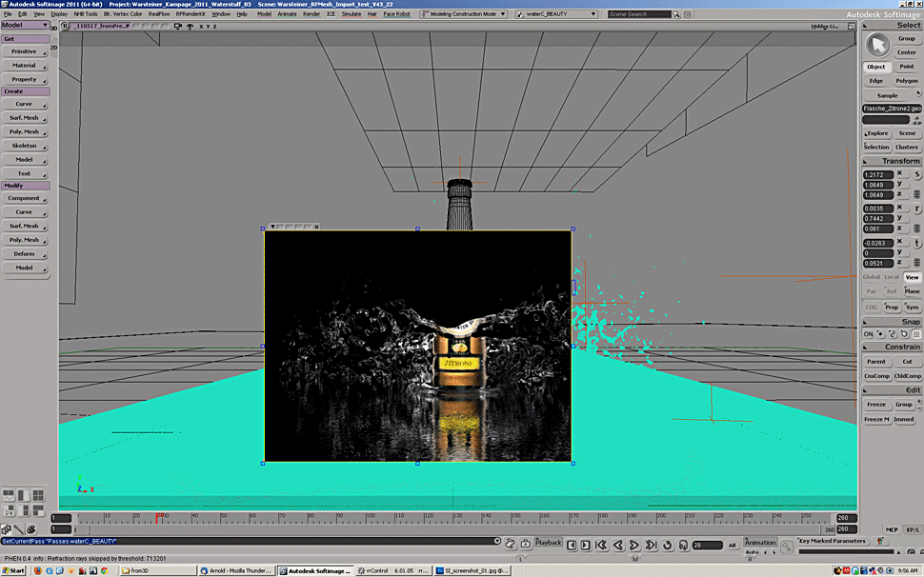Open the RealFlow menu
Screen dimensions: 924x577
(x=158, y=14)
